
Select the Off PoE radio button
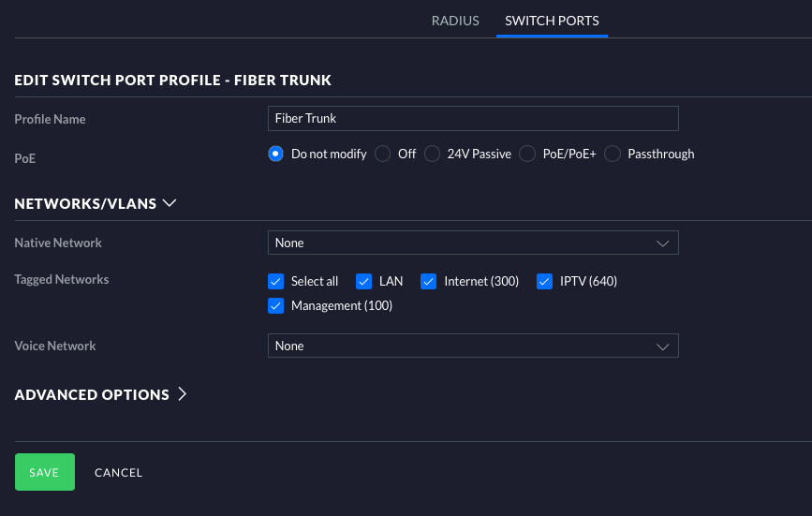coord(382,154)
